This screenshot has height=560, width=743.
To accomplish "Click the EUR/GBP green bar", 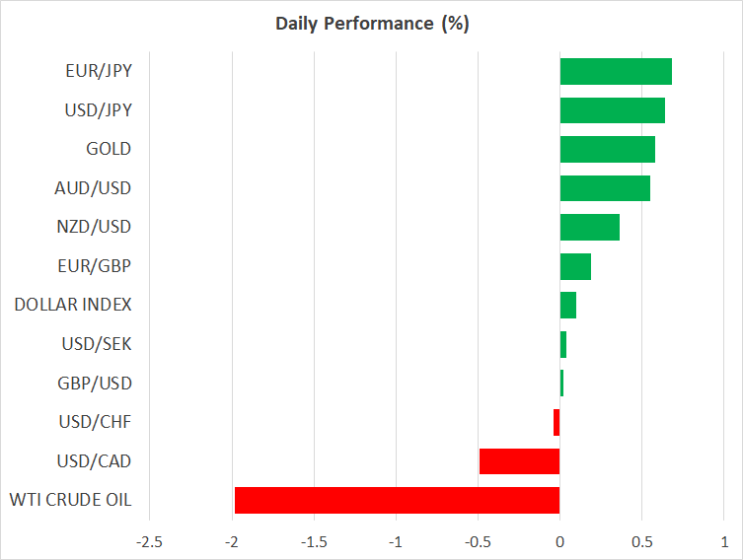I will 575,266.
